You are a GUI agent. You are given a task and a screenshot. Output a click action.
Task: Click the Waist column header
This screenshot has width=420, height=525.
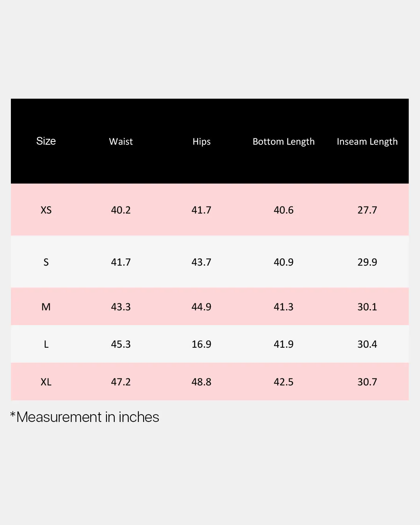click(121, 142)
